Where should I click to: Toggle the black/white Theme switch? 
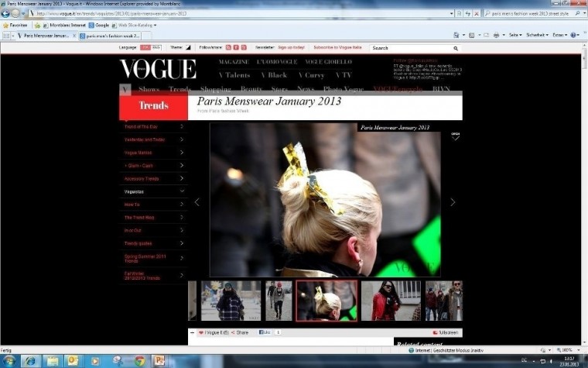coord(188,47)
